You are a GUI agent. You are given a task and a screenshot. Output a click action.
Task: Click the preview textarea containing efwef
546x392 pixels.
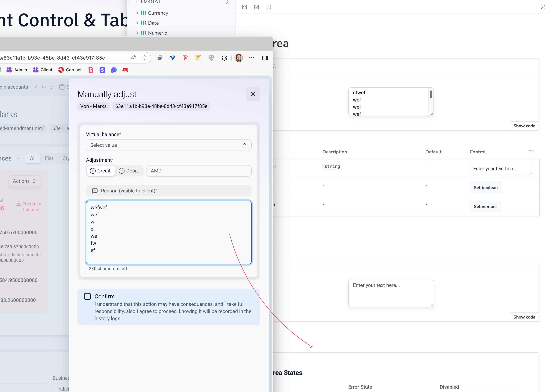click(x=391, y=101)
